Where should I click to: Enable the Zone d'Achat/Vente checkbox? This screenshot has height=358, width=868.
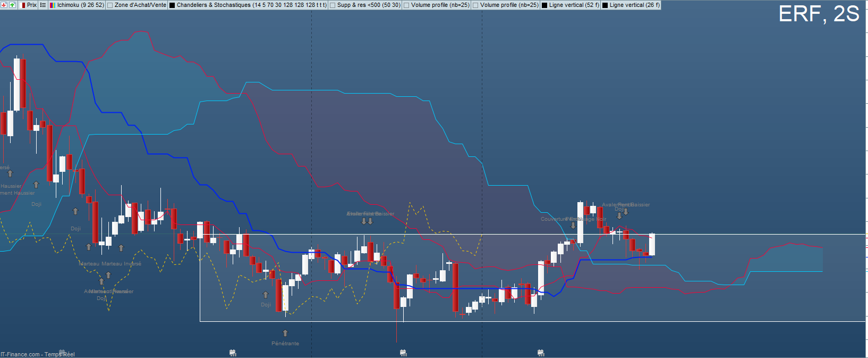[x=110, y=5]
